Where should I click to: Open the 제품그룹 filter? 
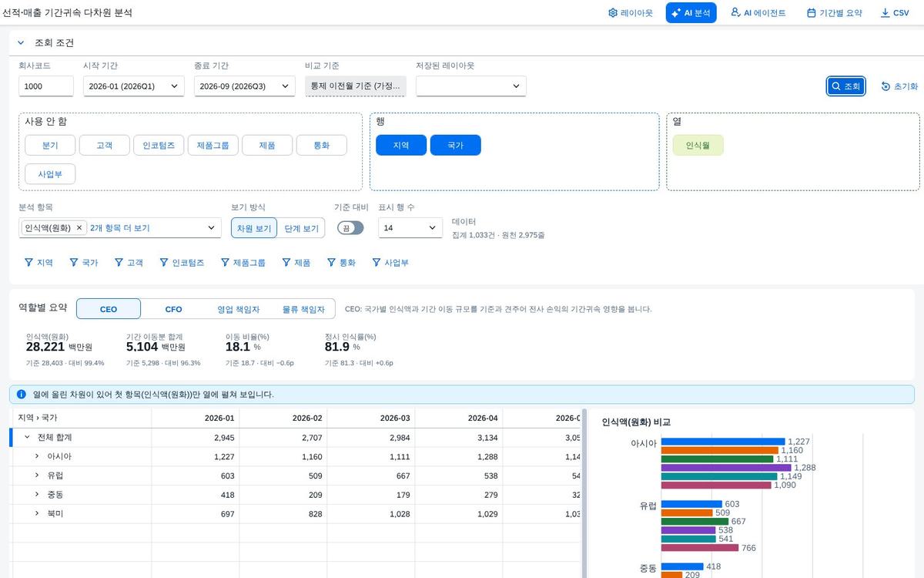pos(243,263)
